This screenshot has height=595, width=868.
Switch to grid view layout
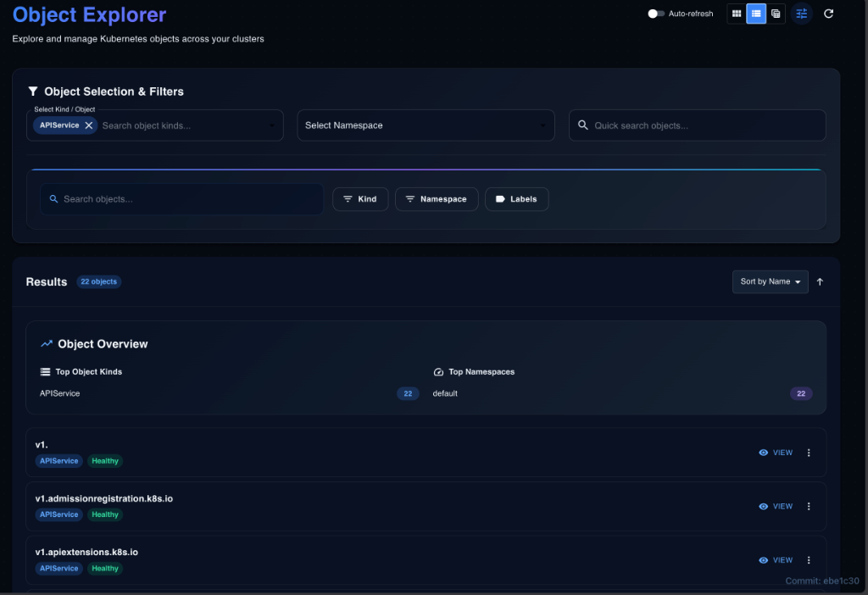point(737,14)
